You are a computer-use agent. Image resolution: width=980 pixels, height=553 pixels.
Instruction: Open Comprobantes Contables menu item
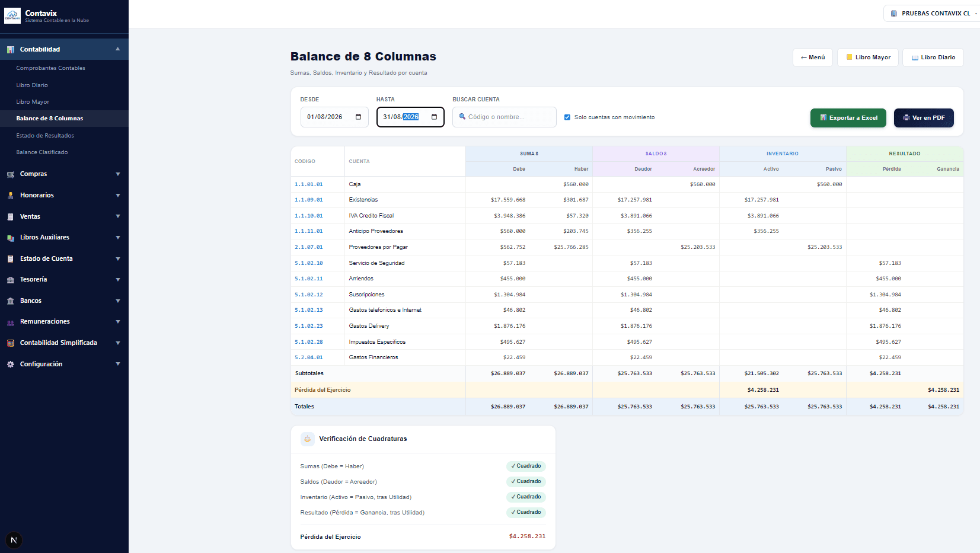pos(51,68)
